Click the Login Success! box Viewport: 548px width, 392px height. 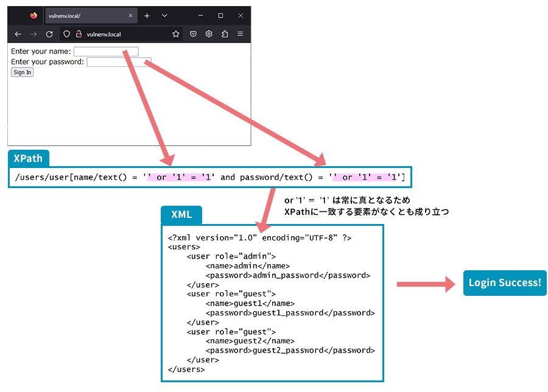coord(504,282)
